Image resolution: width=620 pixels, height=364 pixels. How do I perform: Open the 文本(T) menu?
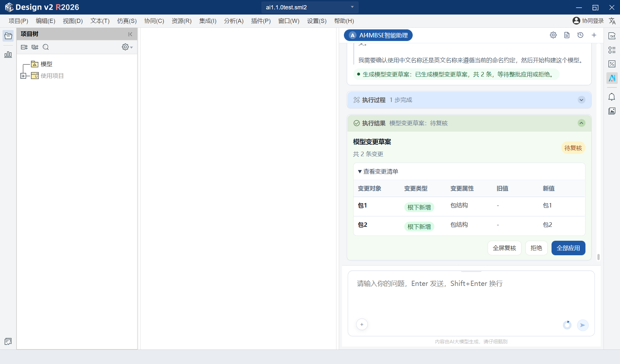[100, 21]
